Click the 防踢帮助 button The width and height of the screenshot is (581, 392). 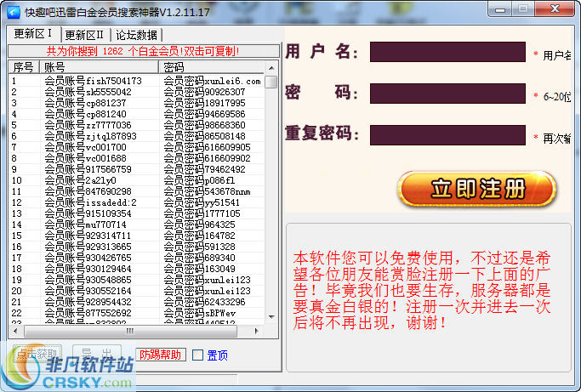(x=161, y=355)
